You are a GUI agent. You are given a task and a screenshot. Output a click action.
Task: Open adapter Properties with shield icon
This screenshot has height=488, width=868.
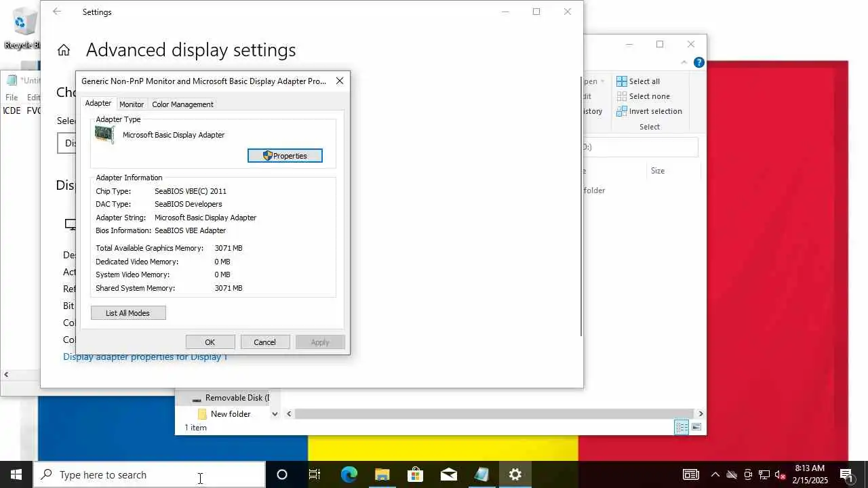point(285,156)
